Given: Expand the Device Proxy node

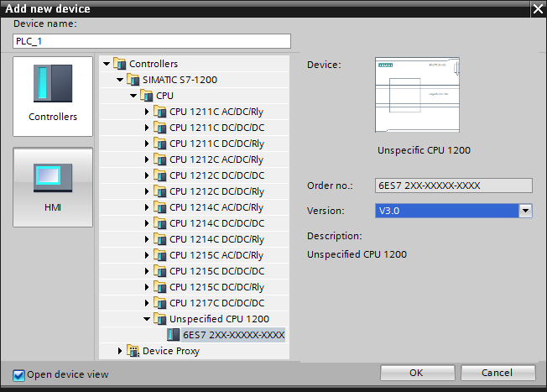Looking at the screenshot, I should 120,351.
